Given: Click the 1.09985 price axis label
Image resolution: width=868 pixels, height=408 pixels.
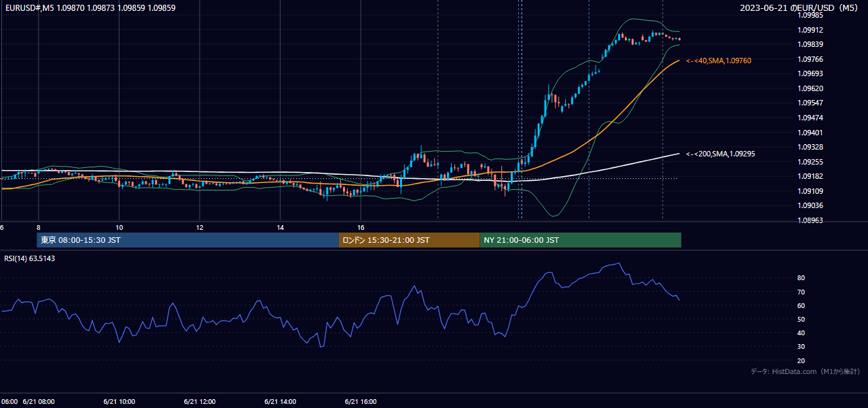Looking at the screenshot, I should [x=811, y=15].
